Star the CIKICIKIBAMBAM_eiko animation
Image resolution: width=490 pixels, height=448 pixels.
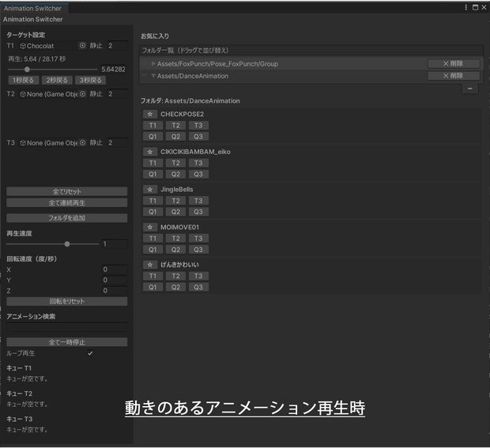(150, 152)
